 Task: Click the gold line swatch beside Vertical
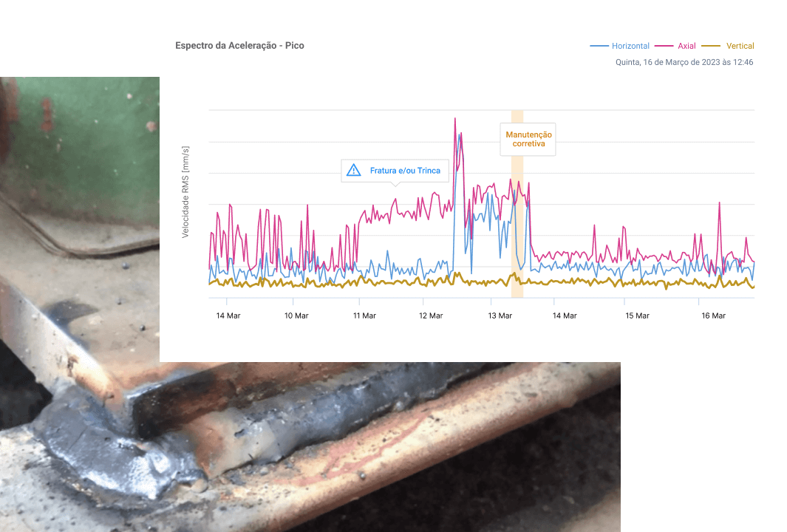tap(711, 46)
